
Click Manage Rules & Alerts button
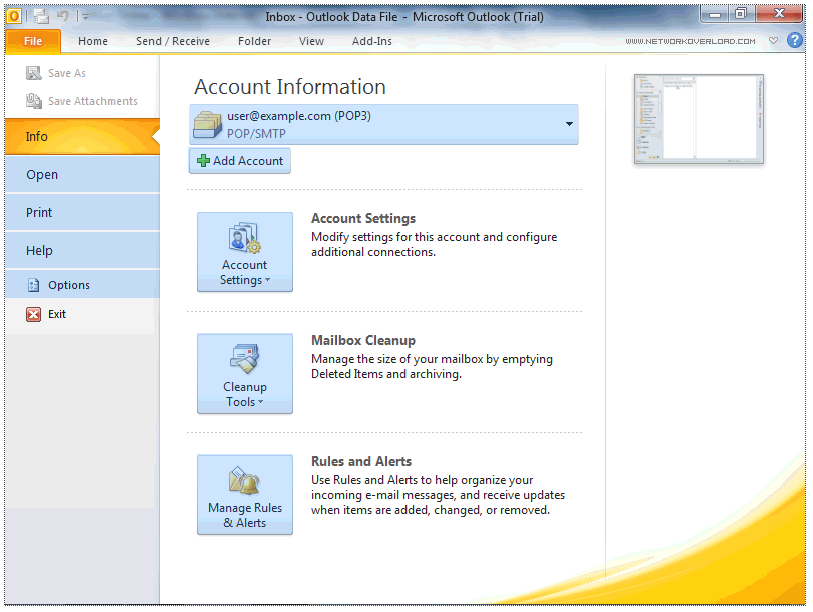click(245, 495)
